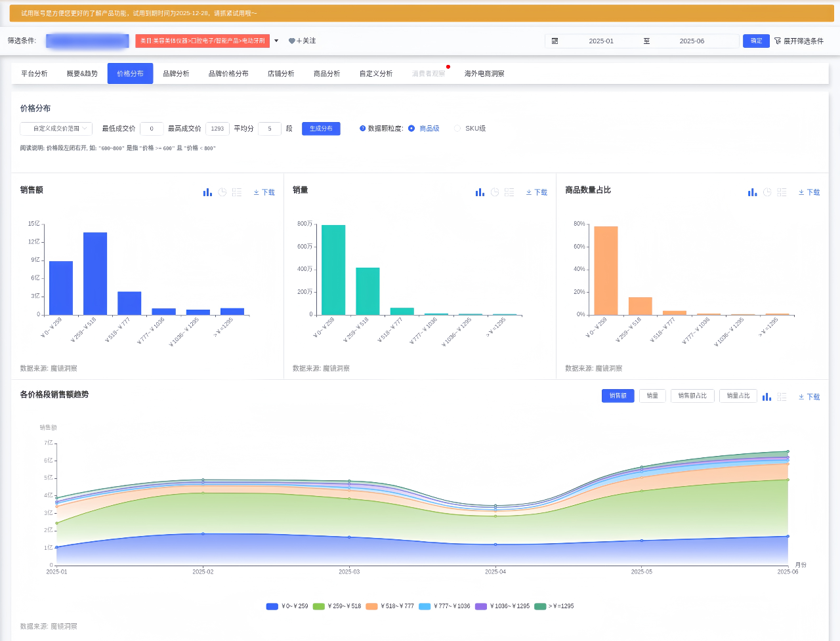
Task: Open the 海外电商洞察 tab
Action: (x=484, y=73)
